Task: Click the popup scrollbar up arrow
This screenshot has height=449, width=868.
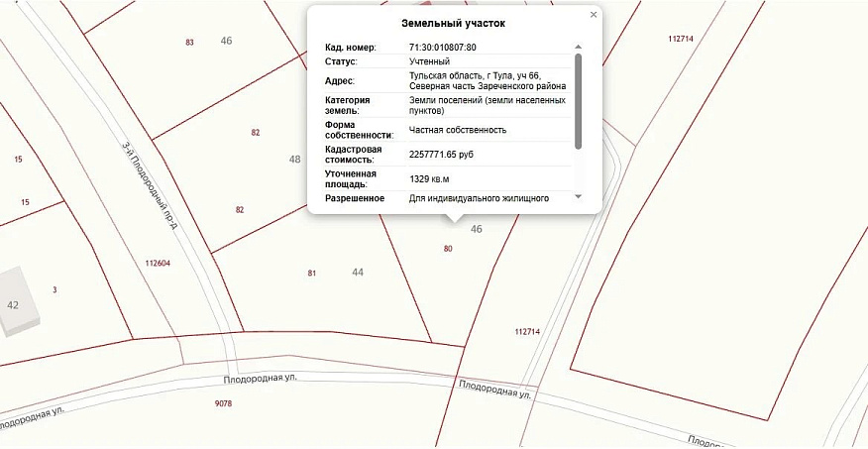Action: [x=578, y=48]
